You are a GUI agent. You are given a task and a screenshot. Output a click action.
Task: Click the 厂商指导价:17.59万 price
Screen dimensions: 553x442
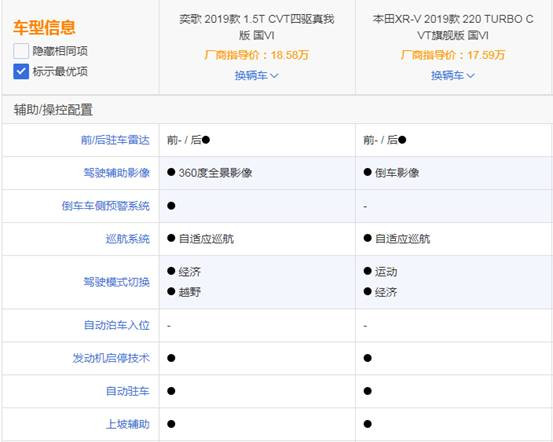453,55
